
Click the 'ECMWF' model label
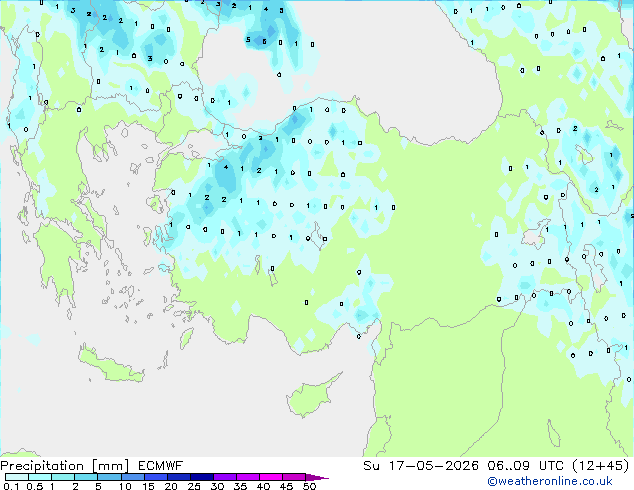pyautogui.click(x=160, y=466)
